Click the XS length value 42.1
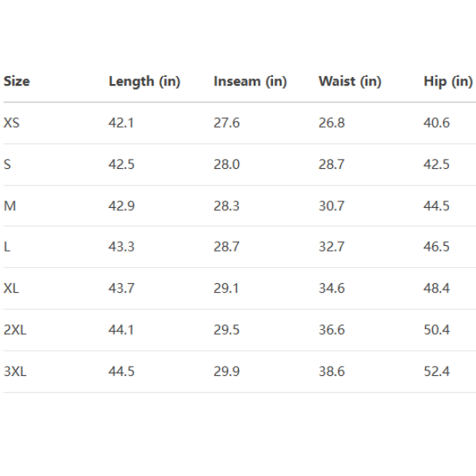 click(121, 123)
